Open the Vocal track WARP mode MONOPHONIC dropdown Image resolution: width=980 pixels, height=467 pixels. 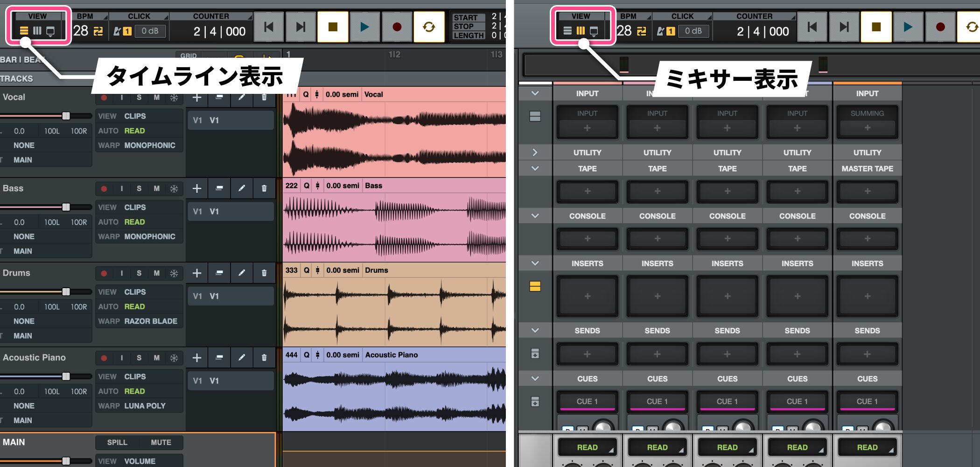[149, 146]
